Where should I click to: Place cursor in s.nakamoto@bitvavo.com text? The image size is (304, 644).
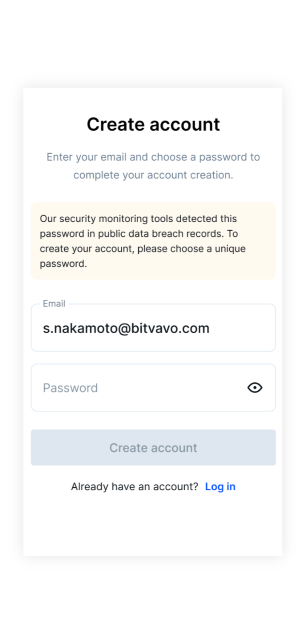tap(126, 328)
